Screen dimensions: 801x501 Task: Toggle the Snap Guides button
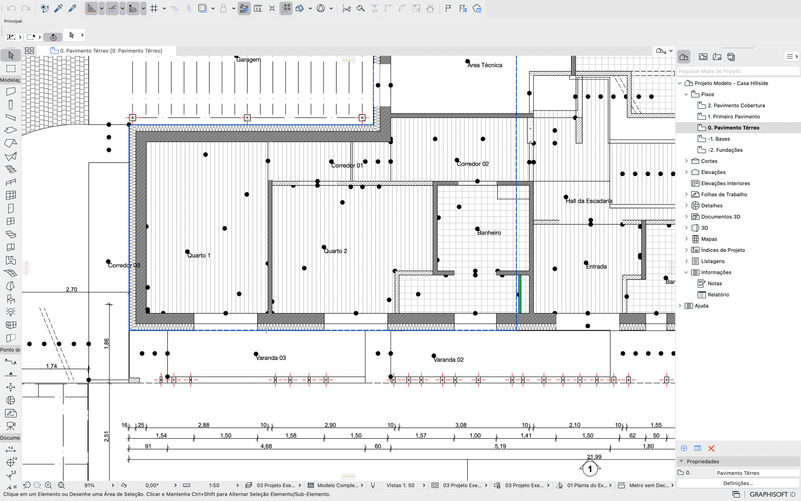pyautogui.click(x=112, y=9)
